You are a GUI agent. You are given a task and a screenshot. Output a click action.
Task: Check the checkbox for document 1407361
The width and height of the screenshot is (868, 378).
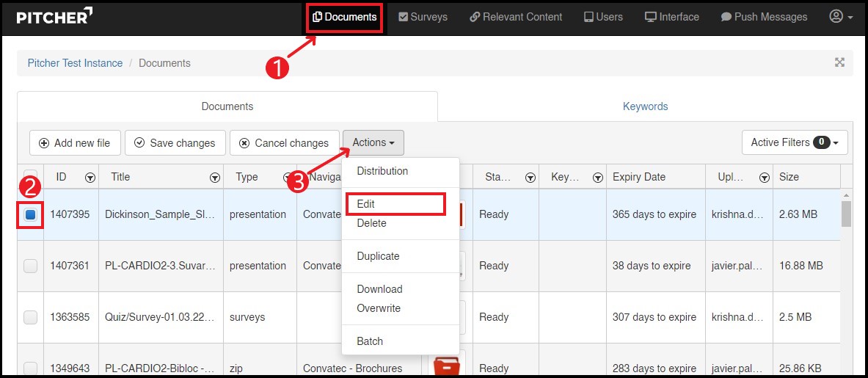31,266
